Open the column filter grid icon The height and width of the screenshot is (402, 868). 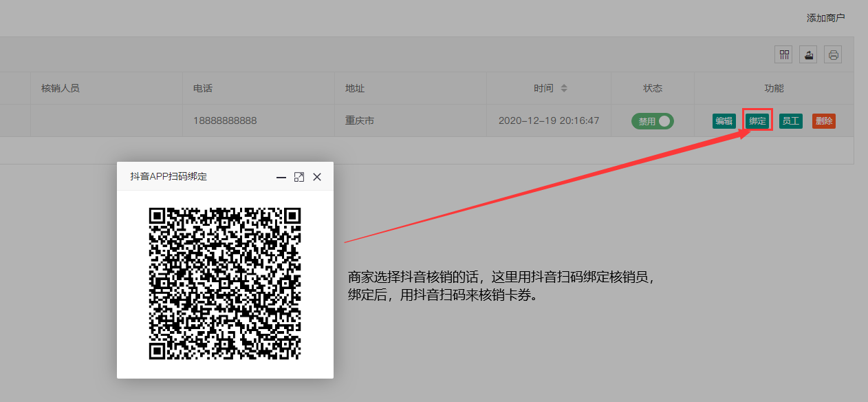tap(783, 55)
